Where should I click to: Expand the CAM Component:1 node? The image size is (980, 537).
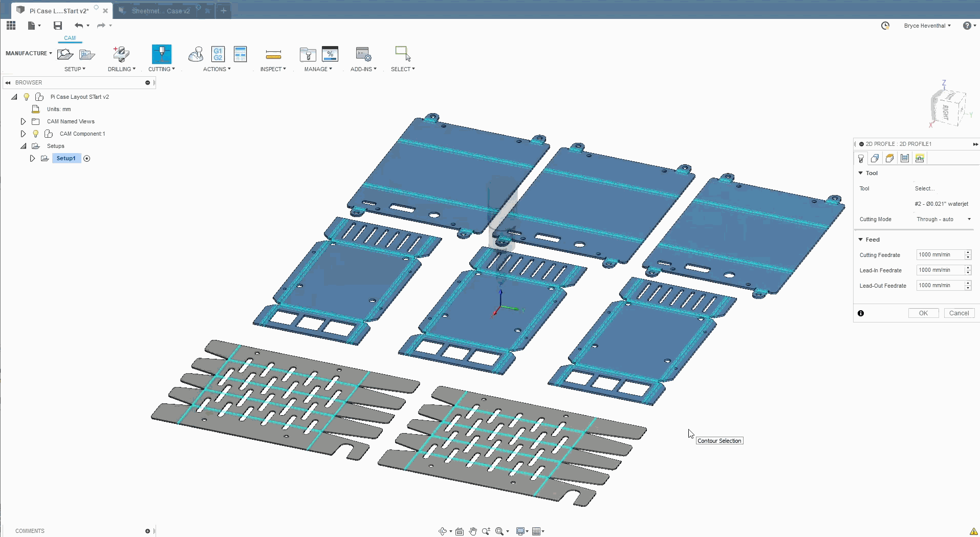23,134
